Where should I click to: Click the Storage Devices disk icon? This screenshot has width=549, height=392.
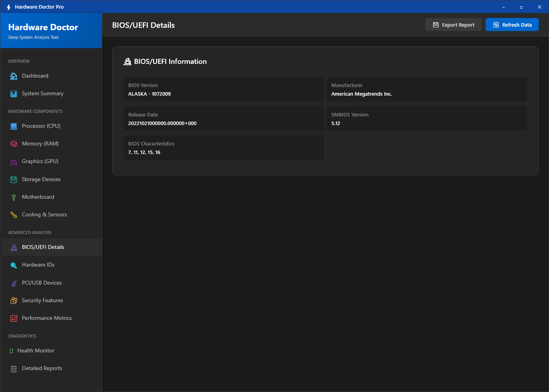coord(14,180)
